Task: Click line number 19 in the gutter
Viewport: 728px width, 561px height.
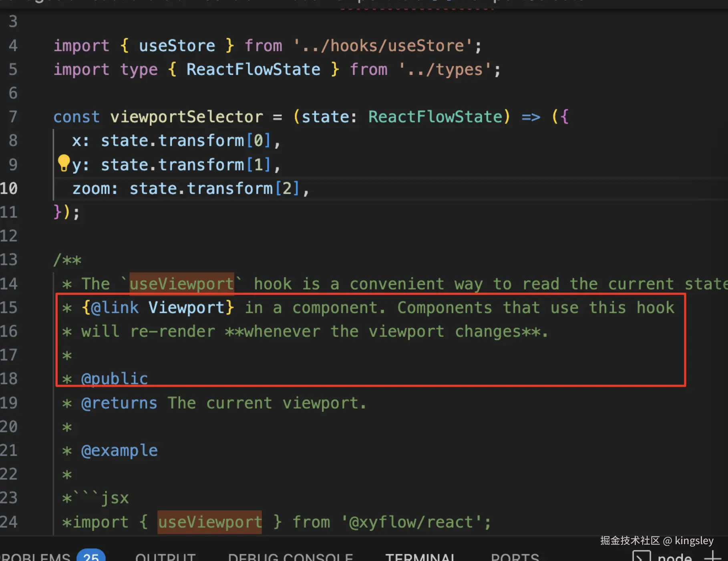Action: (x=9, y=403)
